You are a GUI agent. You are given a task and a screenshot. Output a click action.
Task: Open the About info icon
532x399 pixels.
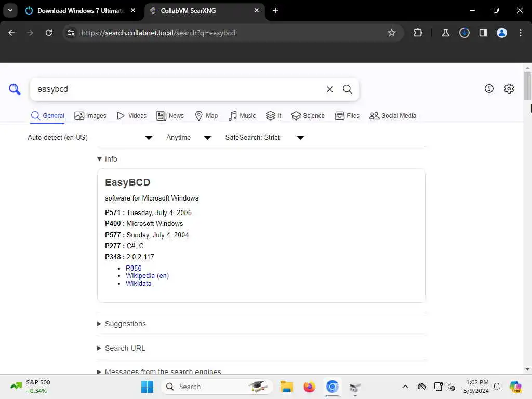489,88
